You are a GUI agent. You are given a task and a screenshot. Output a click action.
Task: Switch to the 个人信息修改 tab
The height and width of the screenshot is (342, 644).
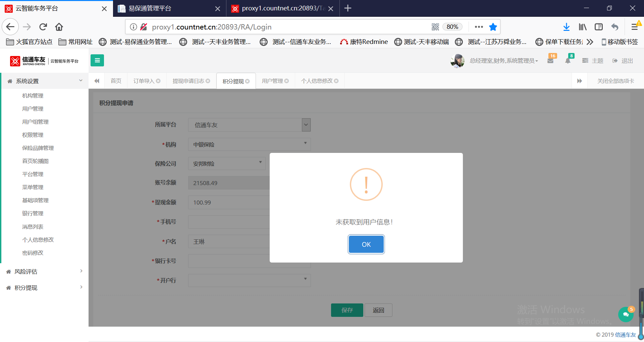(x=317, y=81)
